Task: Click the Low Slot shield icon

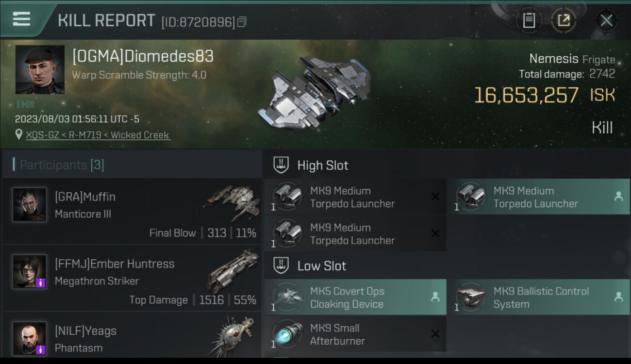Action: tap(281, 265)
